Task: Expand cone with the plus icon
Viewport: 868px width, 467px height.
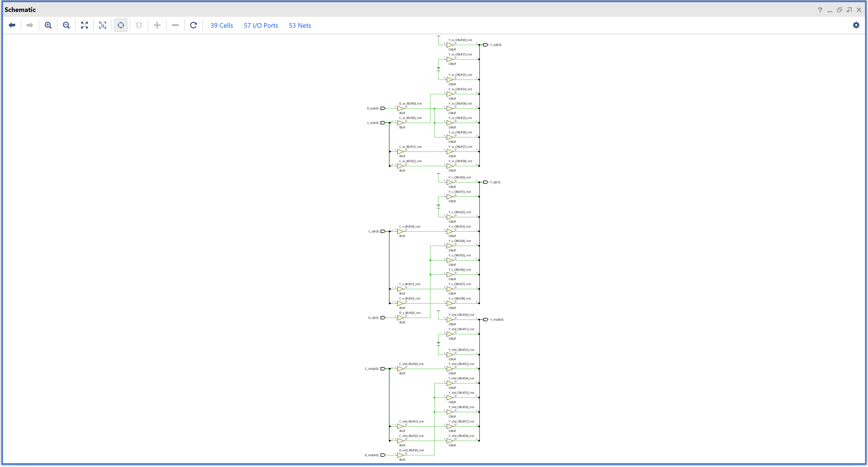Action: tap(157, 25)
